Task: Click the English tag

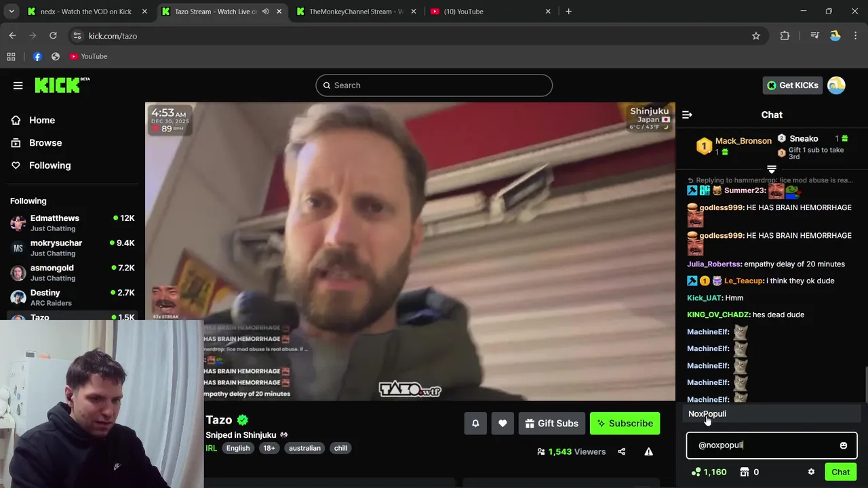Action: (x=238, y=448)
